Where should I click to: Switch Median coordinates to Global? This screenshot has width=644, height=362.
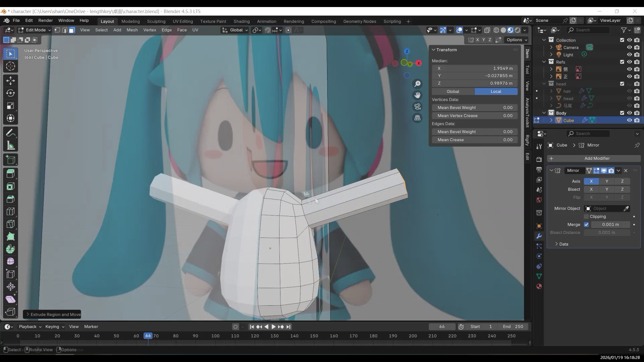453,92
